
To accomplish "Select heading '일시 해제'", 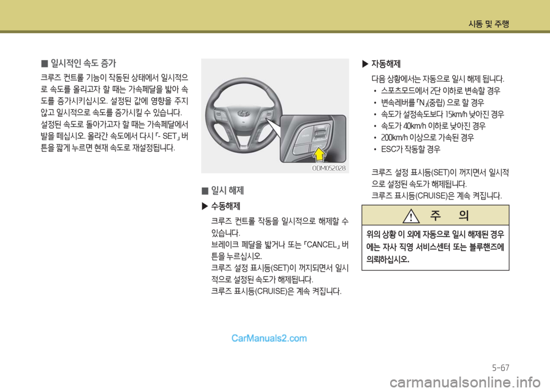I will [x=227, y=191].
